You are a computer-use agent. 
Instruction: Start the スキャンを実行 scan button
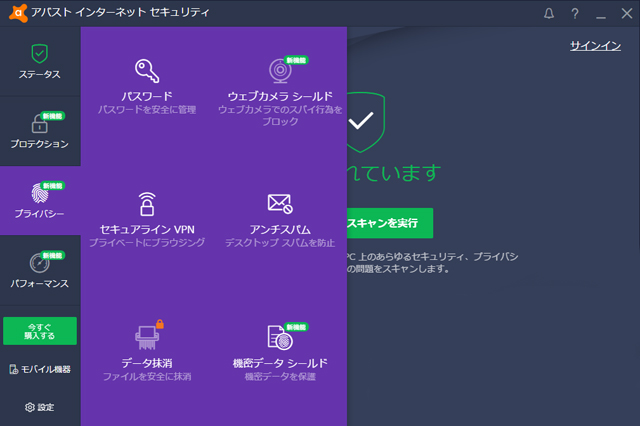pos(390,223)
